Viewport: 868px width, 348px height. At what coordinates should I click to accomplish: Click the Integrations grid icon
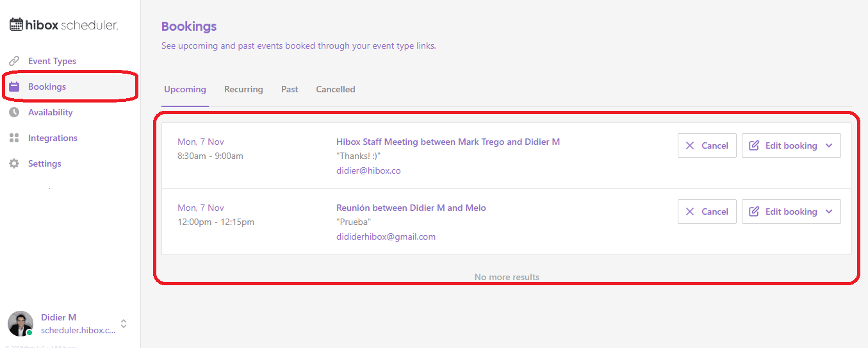[x=14, y=138]
